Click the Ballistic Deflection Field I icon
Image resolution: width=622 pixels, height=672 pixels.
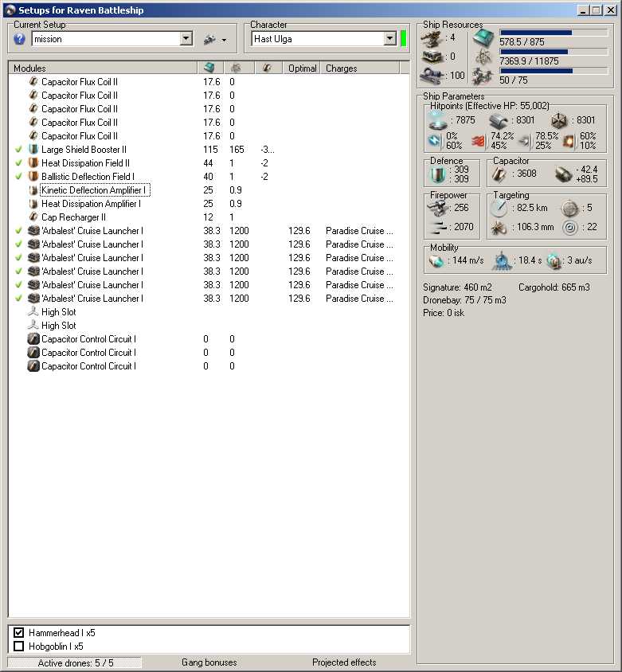click(x=33, y=176)
